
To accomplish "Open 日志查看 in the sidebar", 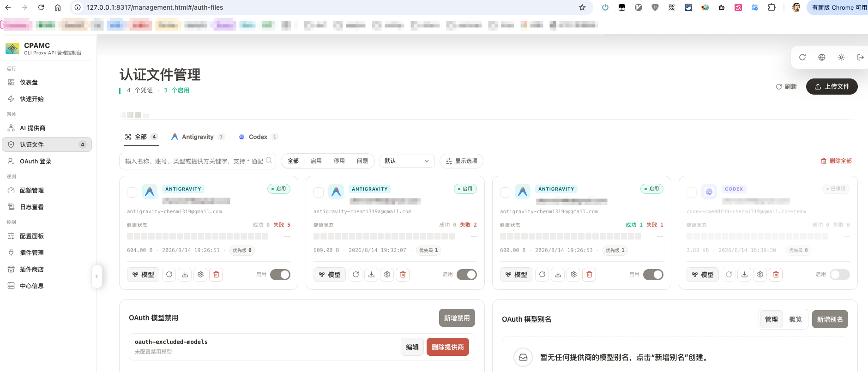I will 47,207.
